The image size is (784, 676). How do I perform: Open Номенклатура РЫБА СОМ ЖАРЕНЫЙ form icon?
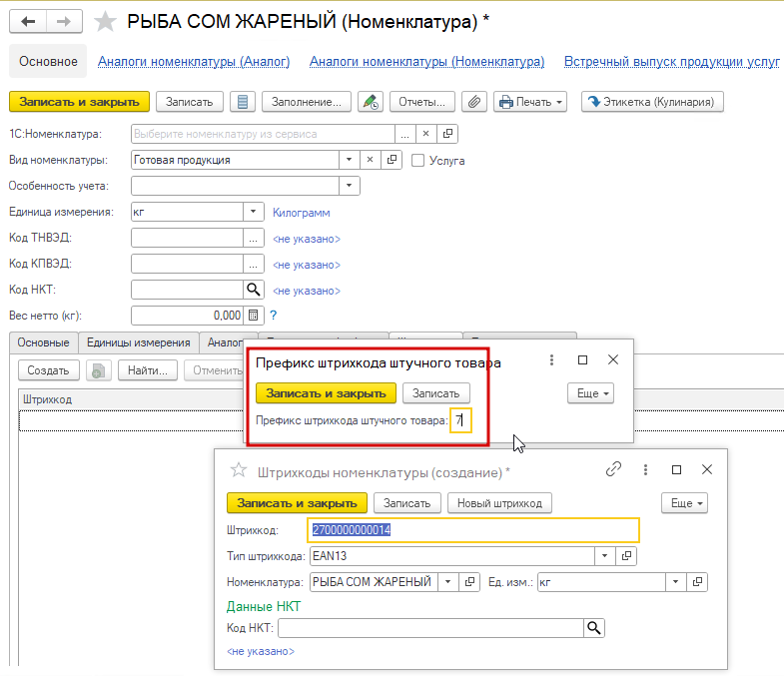(469, 581)
